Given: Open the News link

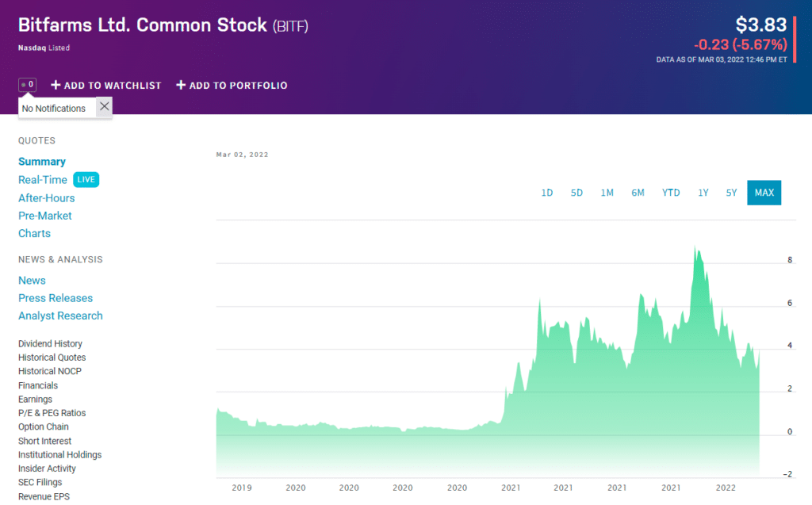Looking at the screenshot, I should pyautogui.click(x=32, y=280).
